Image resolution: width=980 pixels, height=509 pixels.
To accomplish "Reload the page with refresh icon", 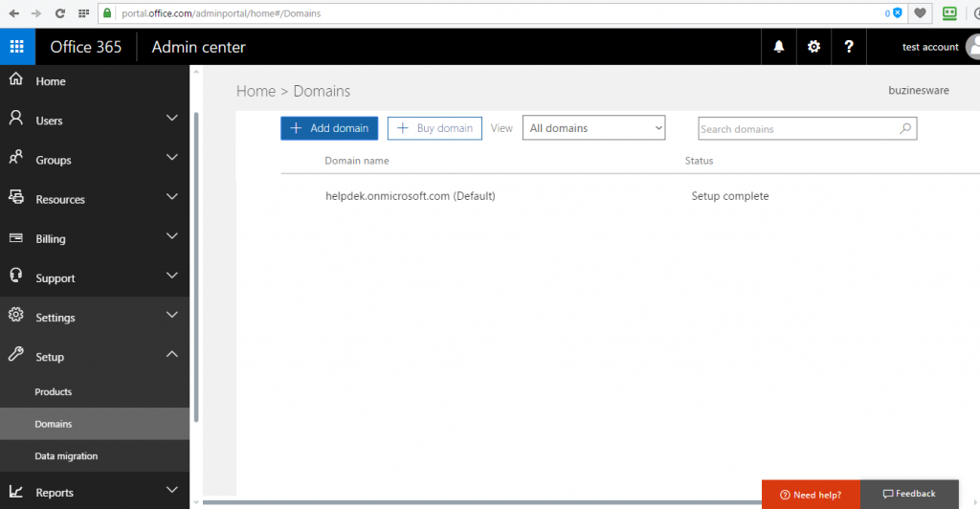I will [60, 13].
